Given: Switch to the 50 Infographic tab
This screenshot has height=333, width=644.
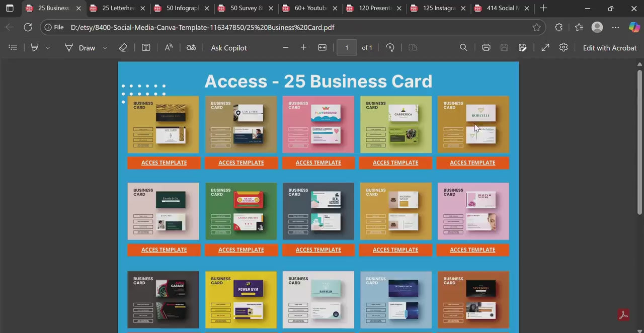Looking at the screenshot, I should 183,8.
